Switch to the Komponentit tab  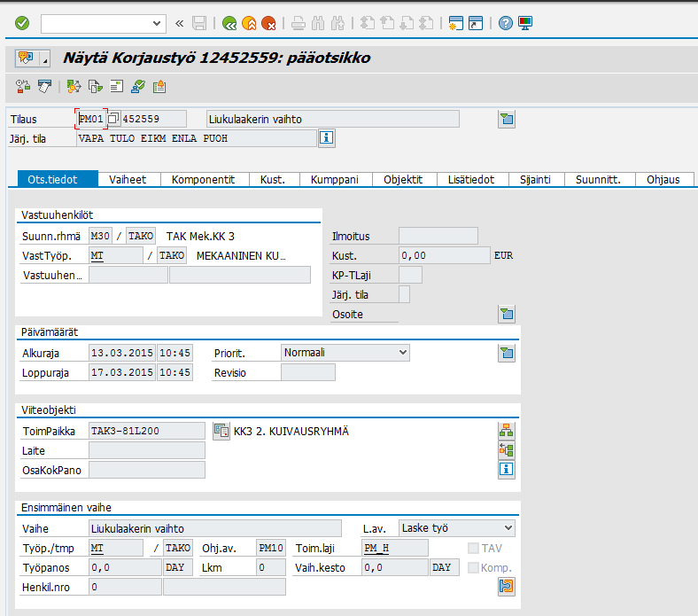[x=203, y=180]
